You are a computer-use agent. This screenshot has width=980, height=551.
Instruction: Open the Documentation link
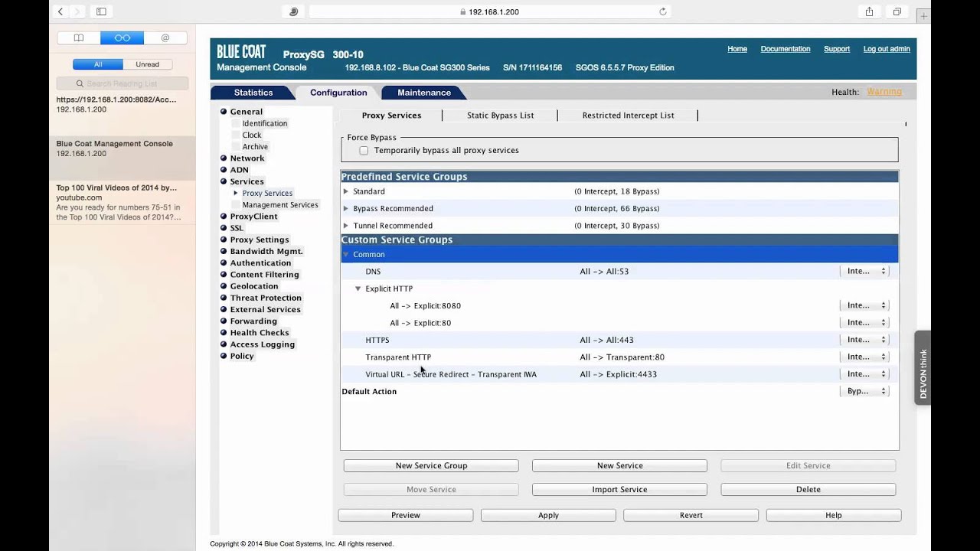(786, 49)
